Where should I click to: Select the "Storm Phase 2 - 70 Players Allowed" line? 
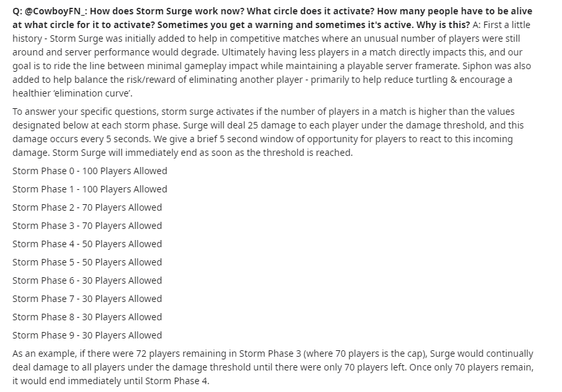point(87,207)
